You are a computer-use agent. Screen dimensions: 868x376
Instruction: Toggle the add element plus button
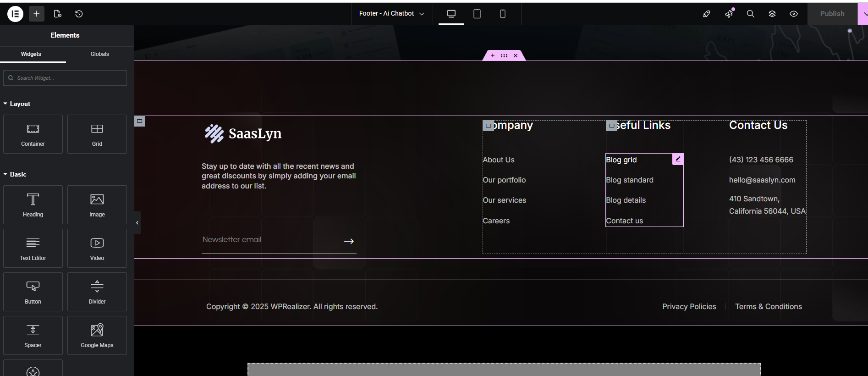(37, 14)
